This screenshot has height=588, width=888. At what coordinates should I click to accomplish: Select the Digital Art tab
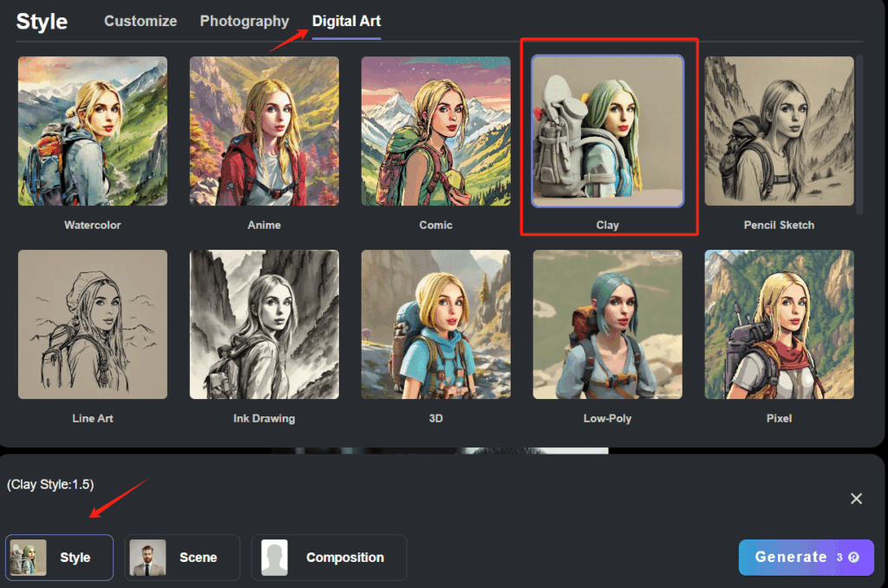tap(346, 21)
